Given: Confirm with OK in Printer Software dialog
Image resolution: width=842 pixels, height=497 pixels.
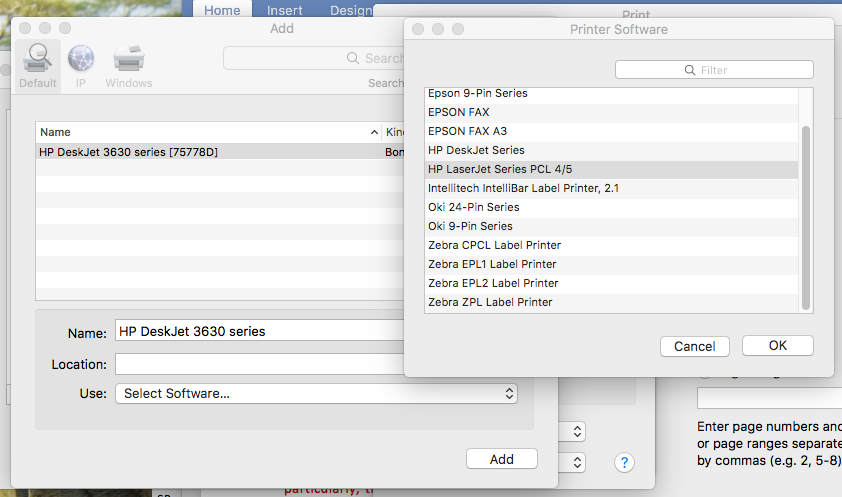Looking at the screenshot, I should click(x=778, y=345).
